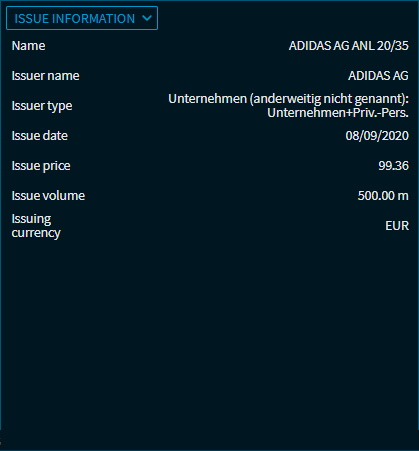Select the Issue volume label
Viewport: 419px width, 451px height.
[48, 196]
